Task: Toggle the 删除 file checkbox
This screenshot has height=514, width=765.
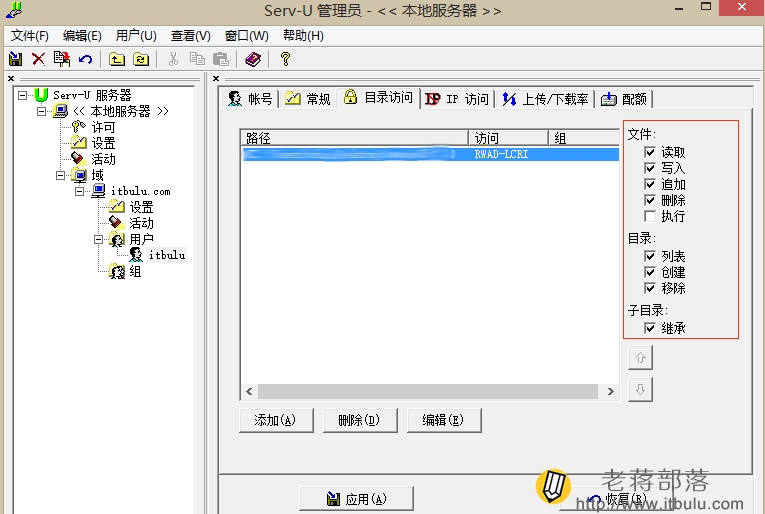Action: click(x=650, y=200)
